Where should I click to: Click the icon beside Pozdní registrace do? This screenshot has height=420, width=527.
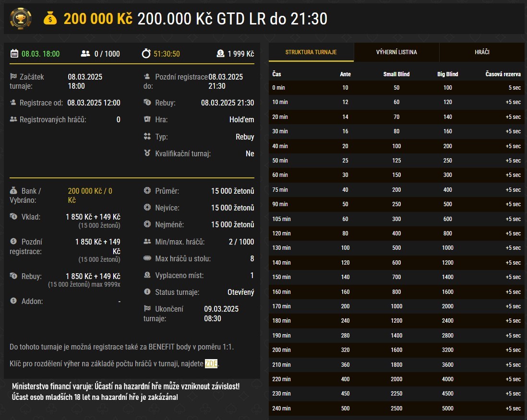147,77
